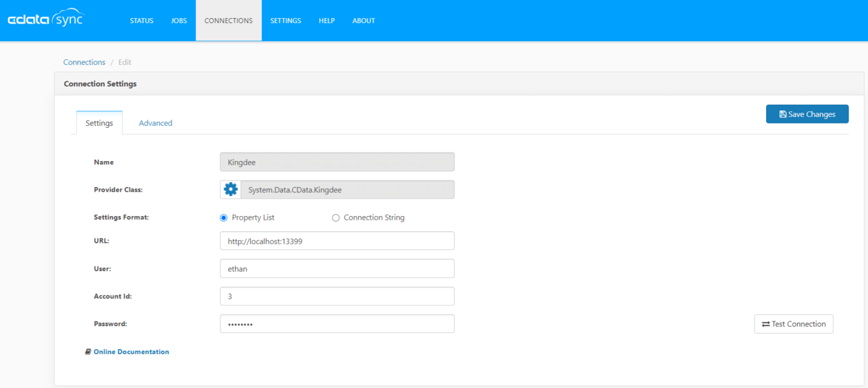This screenshot has height=388, width=868.
Task: Click the Test Connection button
Action: click(793, 324)
